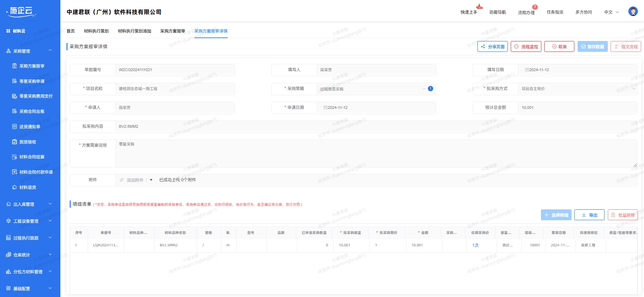Open the 中文 language dropdown

[x=611, y=12]
